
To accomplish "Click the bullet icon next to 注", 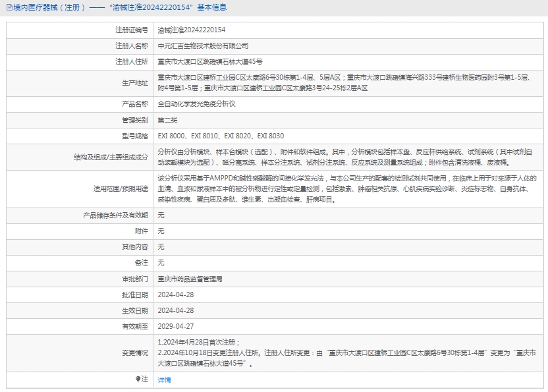I will (x=138, y=379).
